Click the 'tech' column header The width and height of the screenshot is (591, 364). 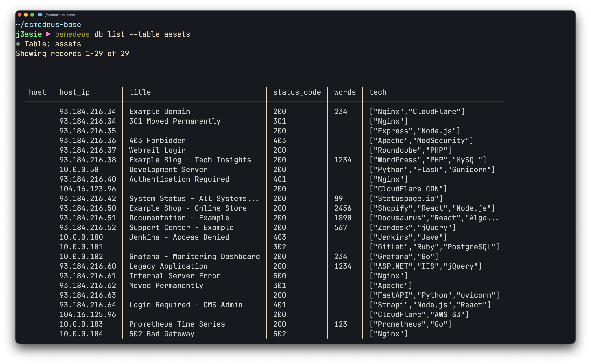pos(377,92)
